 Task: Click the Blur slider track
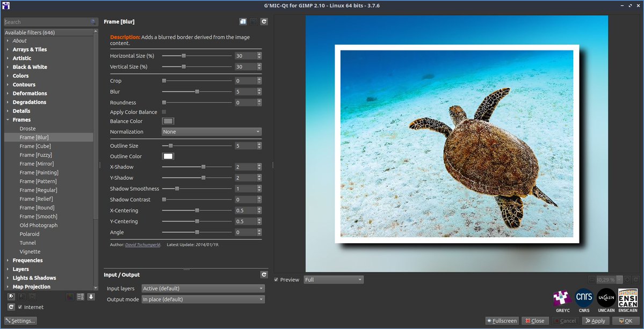click(197, 92)
